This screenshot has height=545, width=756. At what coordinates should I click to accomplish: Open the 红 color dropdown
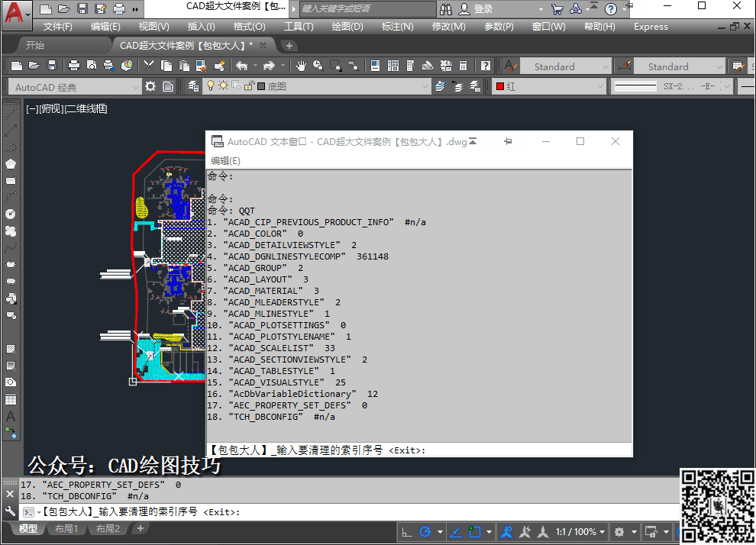(x=549, y=86)
